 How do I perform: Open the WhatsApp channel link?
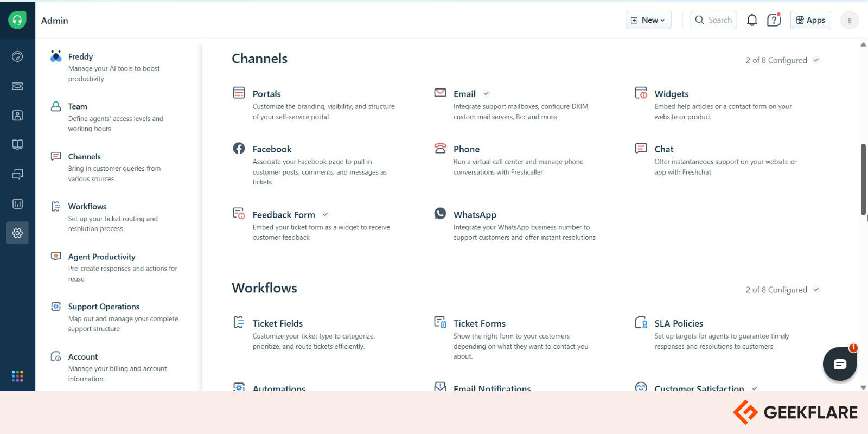[475, 215]
